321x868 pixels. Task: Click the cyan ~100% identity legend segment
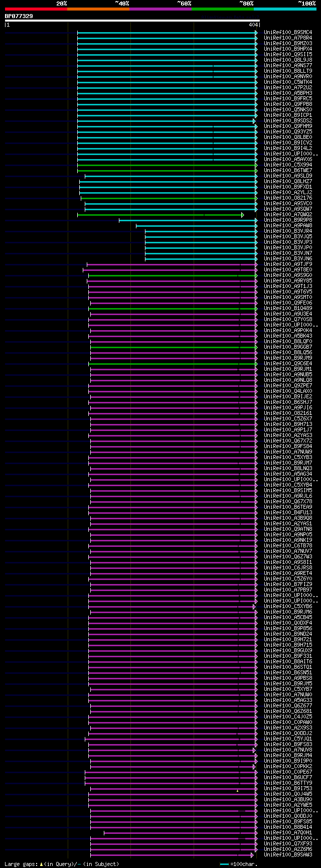click(285, 9)
